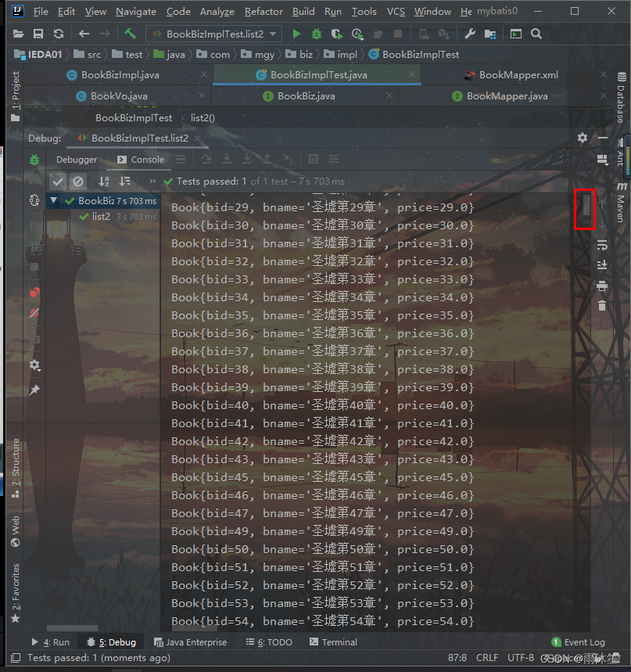The width and height of the screenshot is (631, 672).
Task: Open the Terminal tool window
Action: (333, 642)
